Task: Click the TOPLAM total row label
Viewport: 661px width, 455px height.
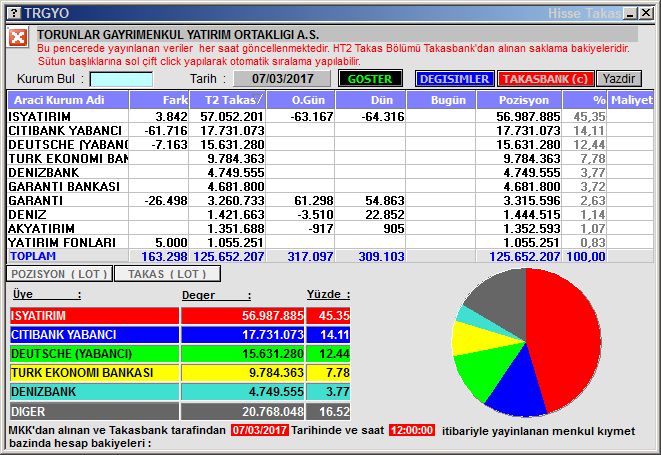Action: [33, 256]
